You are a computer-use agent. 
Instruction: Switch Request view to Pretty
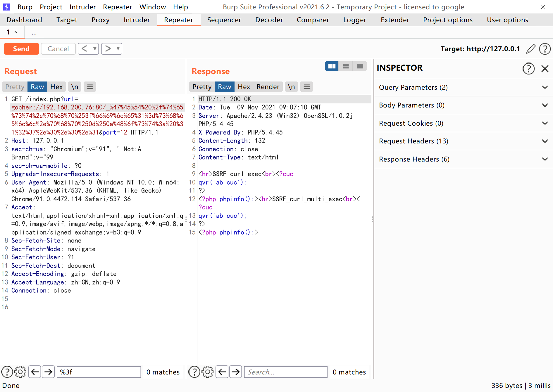15,87
